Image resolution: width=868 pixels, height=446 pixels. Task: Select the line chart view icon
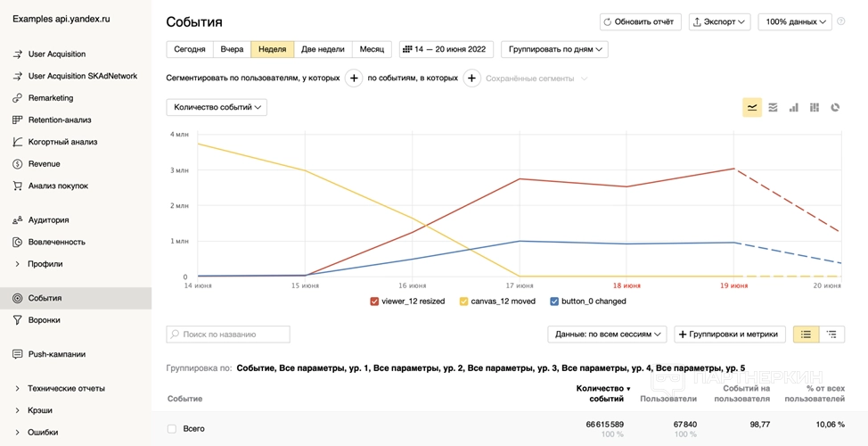752,107
